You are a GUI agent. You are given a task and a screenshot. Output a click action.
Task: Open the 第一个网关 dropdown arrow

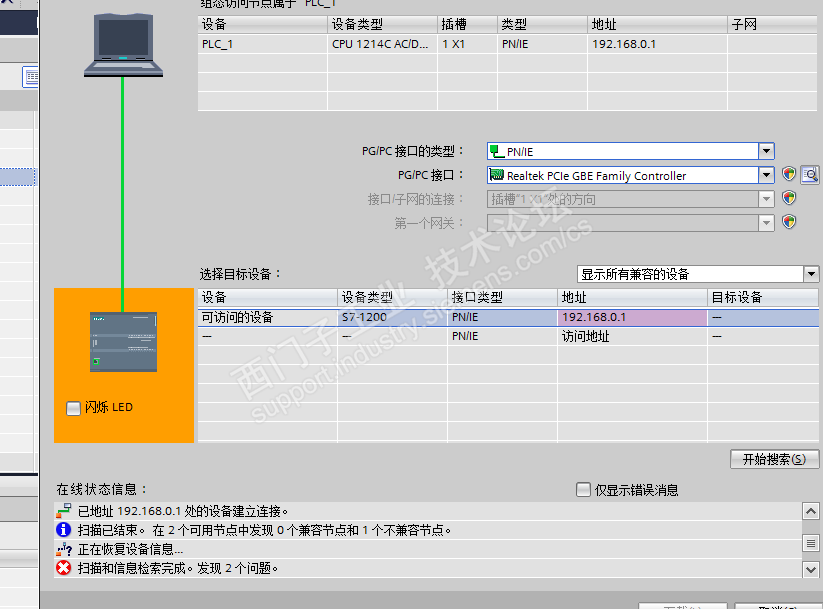click(766, 223)
